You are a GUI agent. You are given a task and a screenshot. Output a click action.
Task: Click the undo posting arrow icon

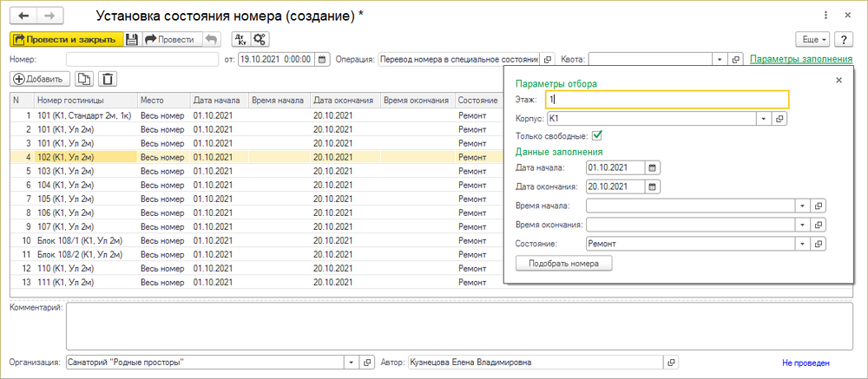pyautogui.click(x=212, y=39)
